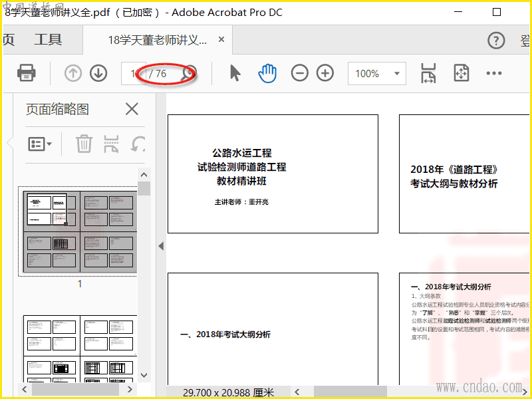Click the insert pages icon in thumbnail panel
Screen dimensions: 532x399
(111, 144)
